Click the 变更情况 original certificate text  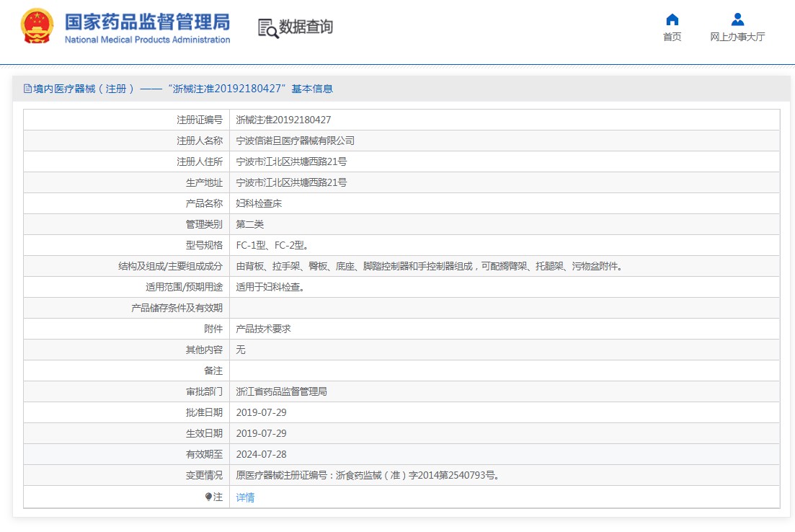tap(368, 475)
